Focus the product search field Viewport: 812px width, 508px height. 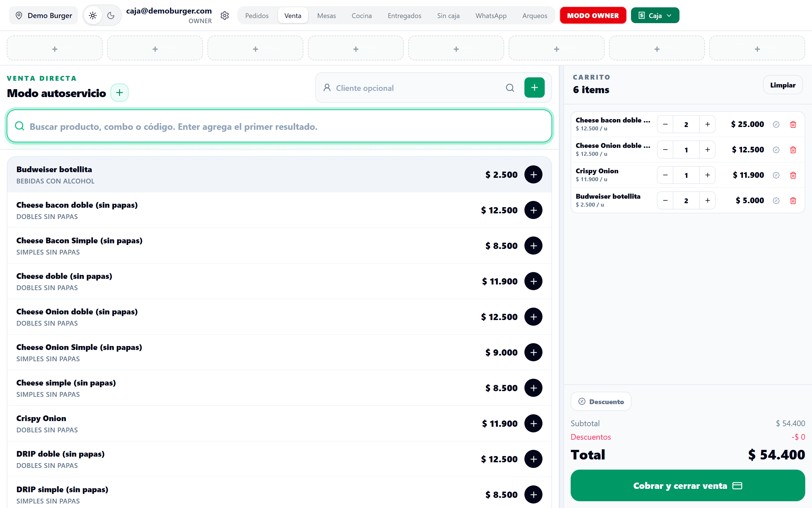point(279,126)
